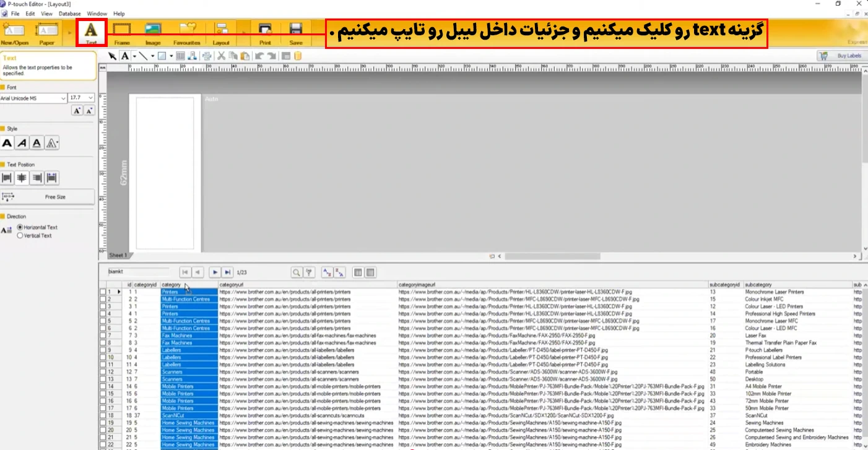Click the category column header
This screenshot has height=450, width=868.
coord(189,285)
